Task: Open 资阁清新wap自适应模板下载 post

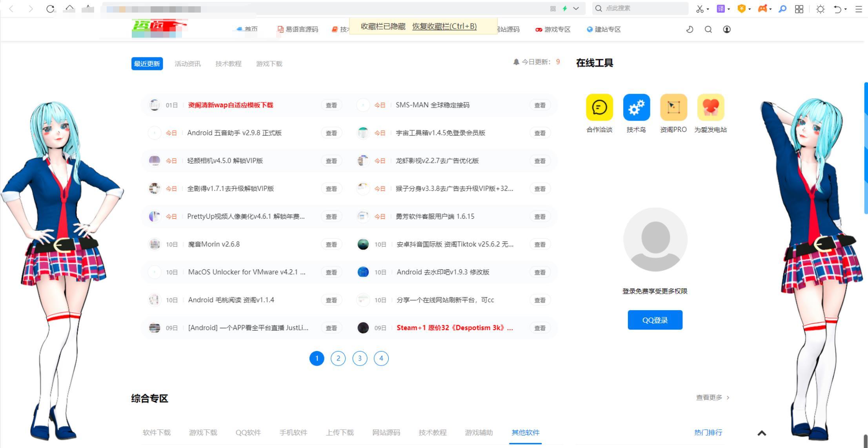Action: pos(231,105)
